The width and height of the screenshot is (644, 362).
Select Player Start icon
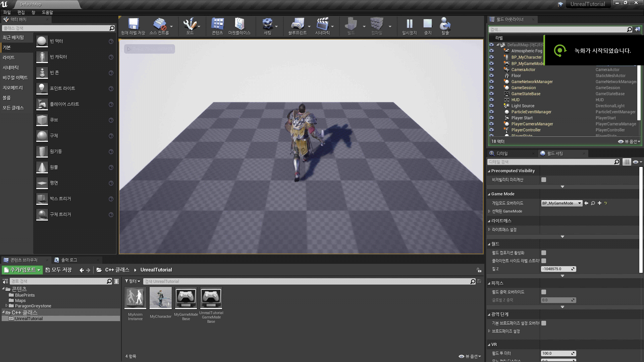click(42, 104)
